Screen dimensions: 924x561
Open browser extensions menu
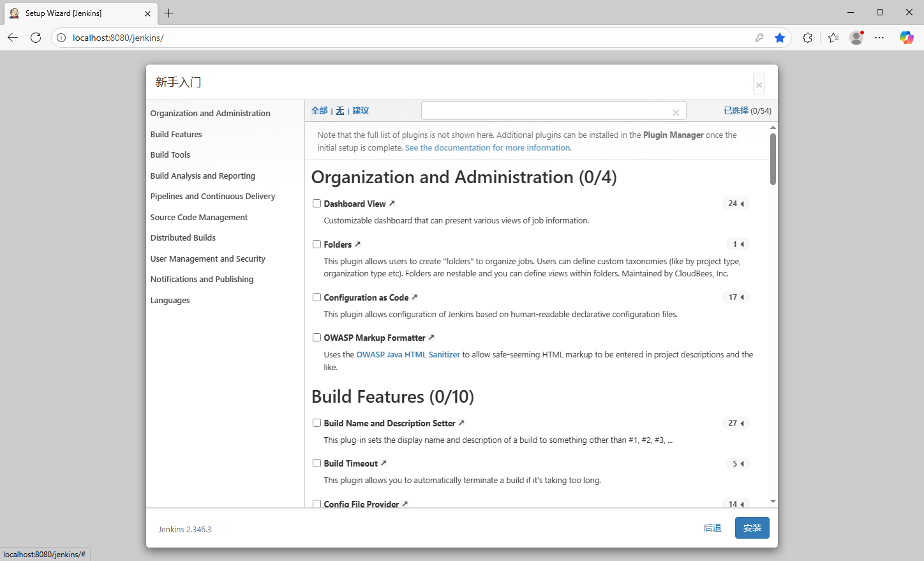pos(808,38)
